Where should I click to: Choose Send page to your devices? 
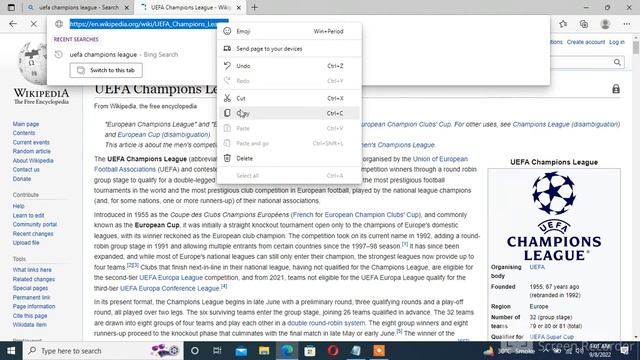(x=289, y=49)
